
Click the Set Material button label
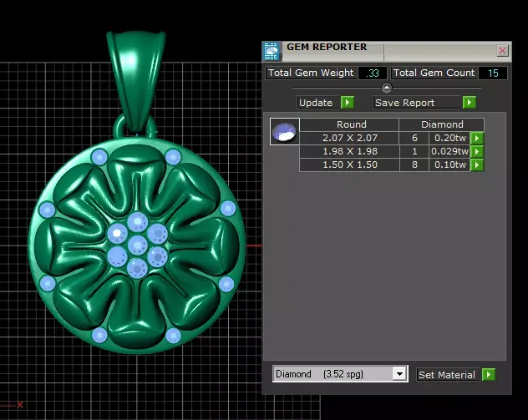tap(447, 375)
